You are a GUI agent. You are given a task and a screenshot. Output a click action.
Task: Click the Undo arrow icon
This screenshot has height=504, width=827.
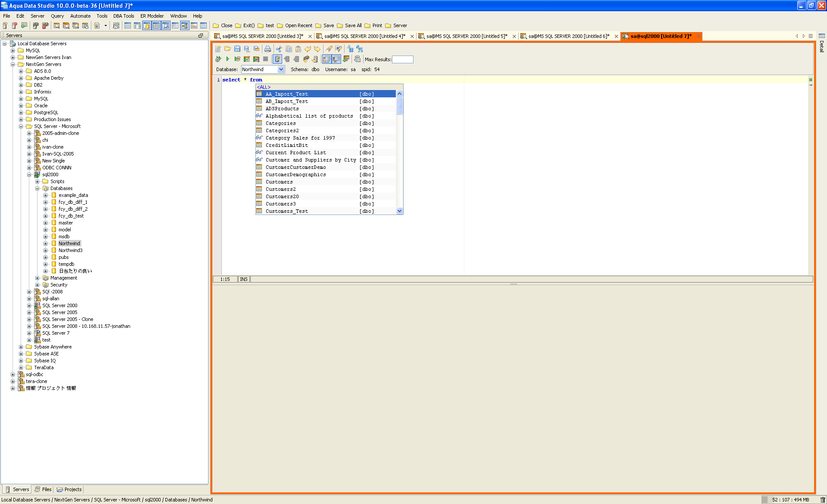tap(308, 49)
